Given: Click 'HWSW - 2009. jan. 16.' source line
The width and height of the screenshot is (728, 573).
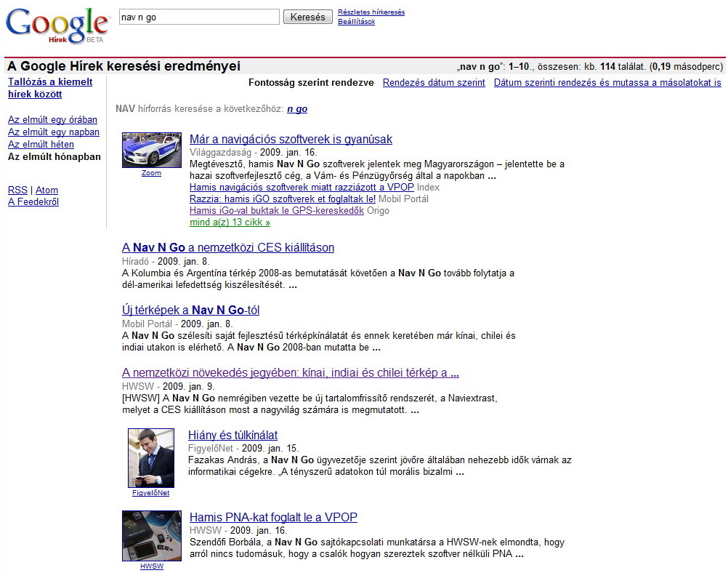Looking at the screenshot, I should click(238, 530).
